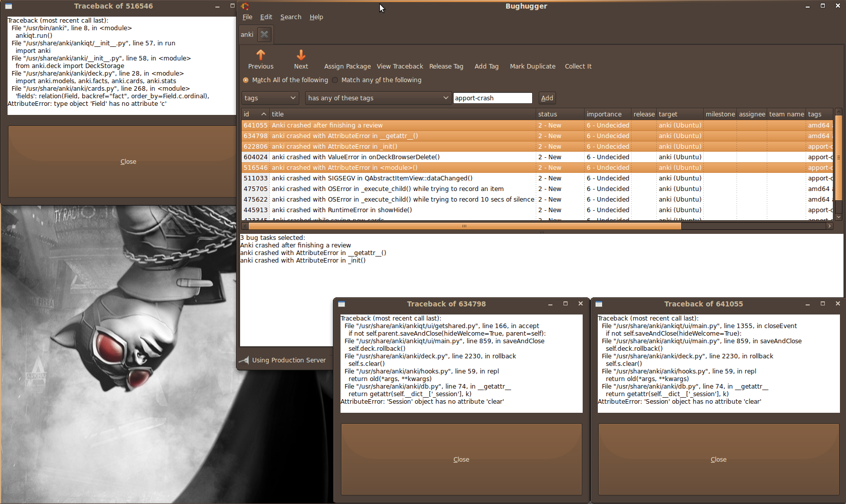846x504 pixels.
Task: Click the apport-crash filter text field
Action: 492,98
